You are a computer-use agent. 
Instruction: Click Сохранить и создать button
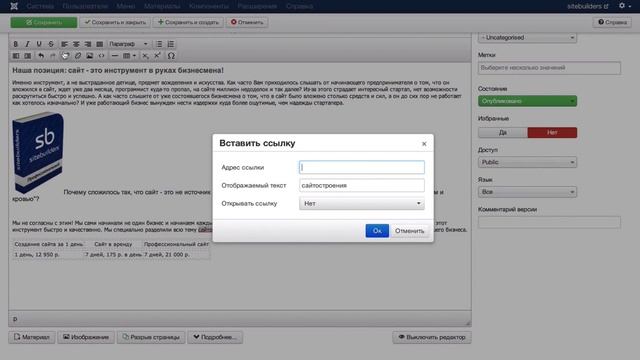click(188, 22)
